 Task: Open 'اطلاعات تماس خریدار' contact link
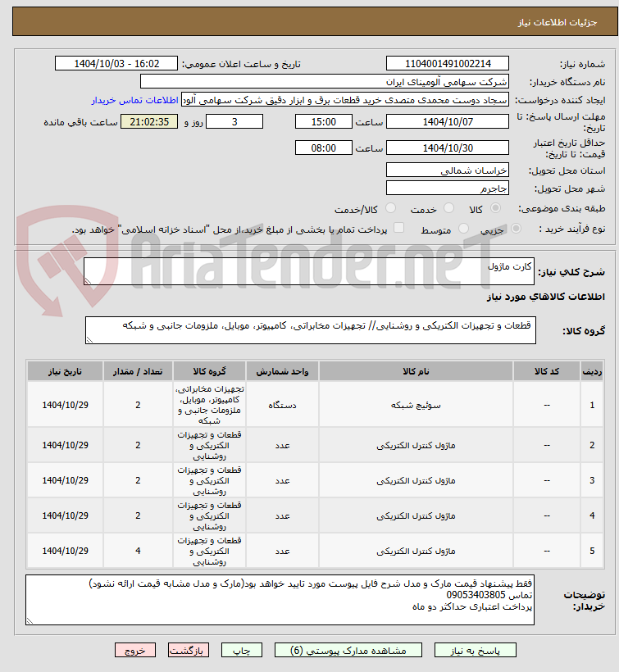pyautogui.click(x=134, y=100)
